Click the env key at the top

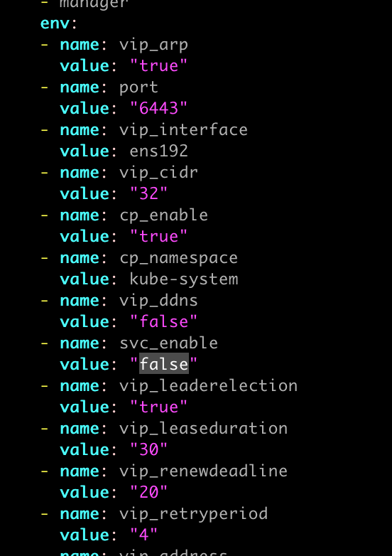pyautogui.click(x=55, y=23)
